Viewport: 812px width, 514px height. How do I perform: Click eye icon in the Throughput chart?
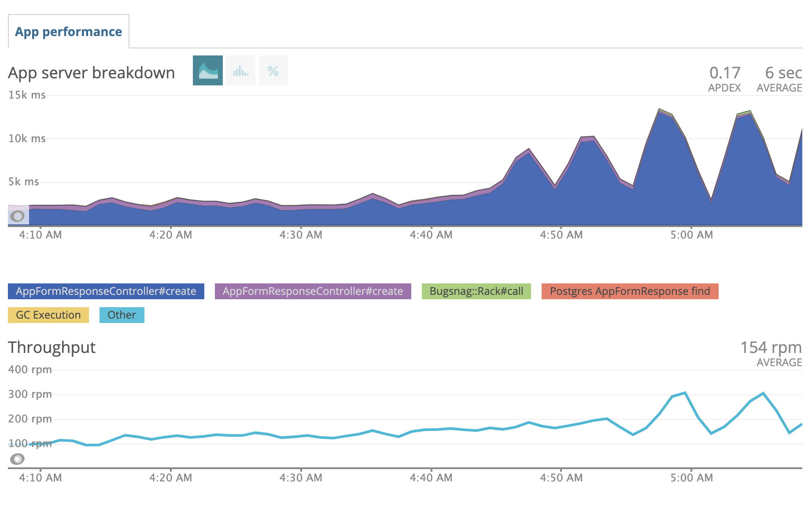point(17,459)
